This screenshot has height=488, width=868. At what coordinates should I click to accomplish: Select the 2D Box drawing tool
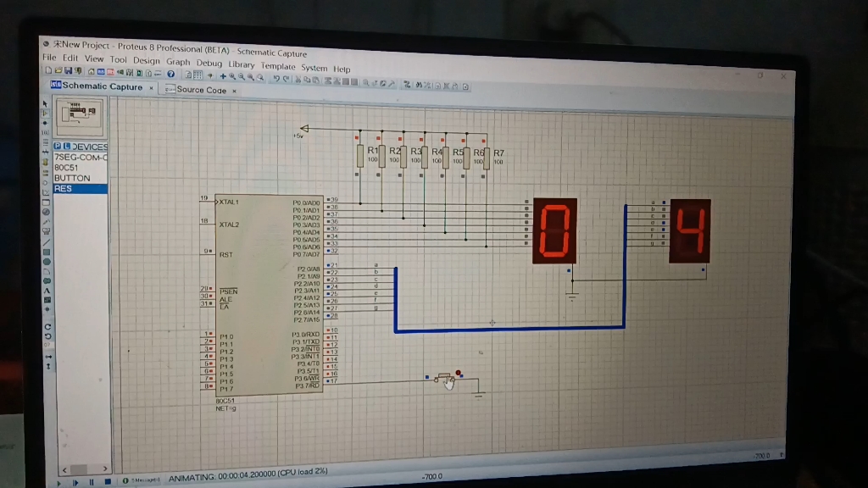coord(47,252)
